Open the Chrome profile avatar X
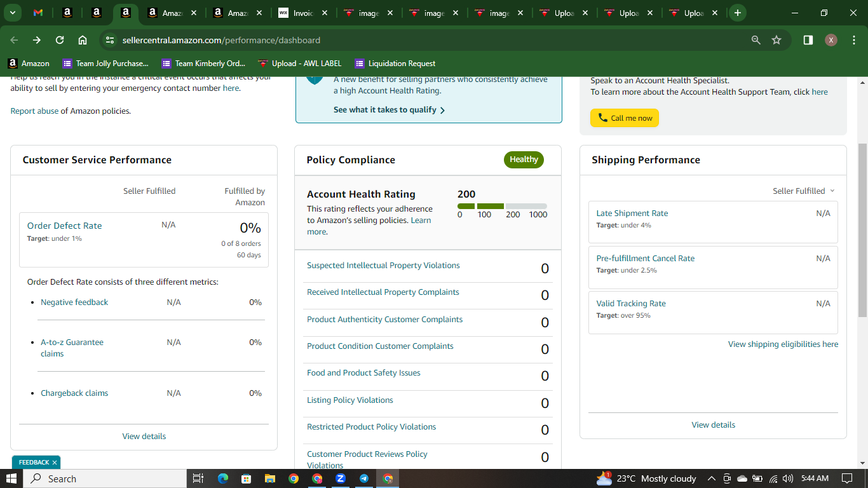 [831, 40]
